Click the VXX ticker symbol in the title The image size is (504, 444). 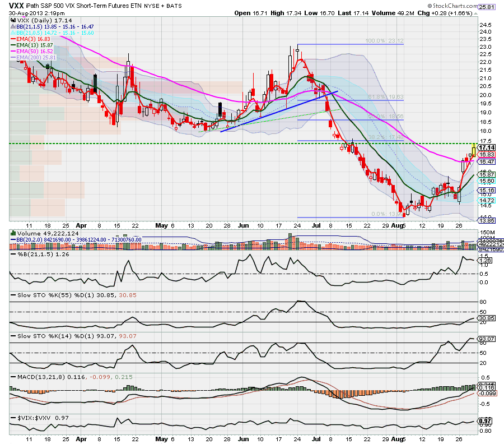pos(16,6)
